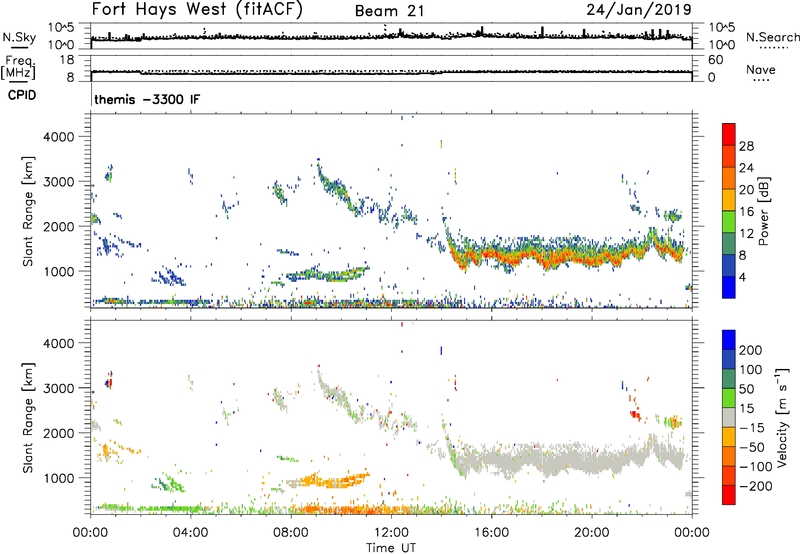Click the '3000' range tick in velocity panel
Image resolution: width=800 pixels, height=554 pixels.
tap(58, 388)
